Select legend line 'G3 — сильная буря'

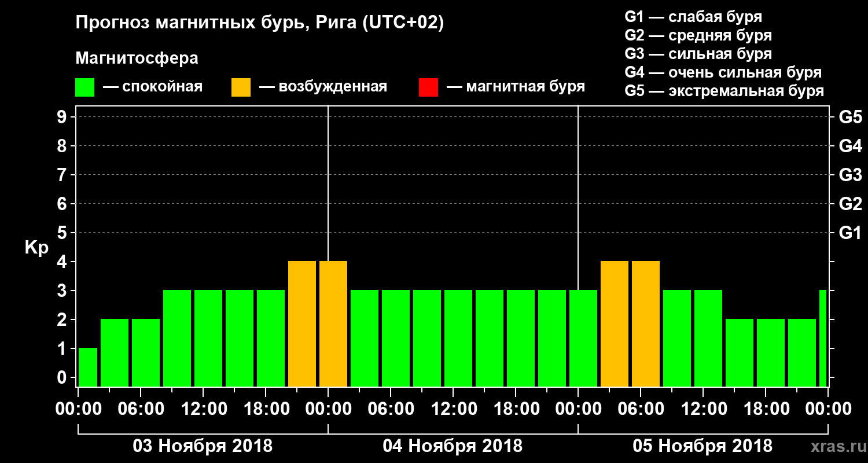point(698,54)
